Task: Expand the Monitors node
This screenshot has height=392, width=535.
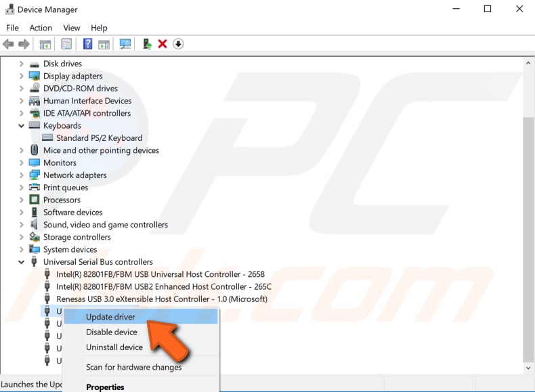Action: point(21,162)
